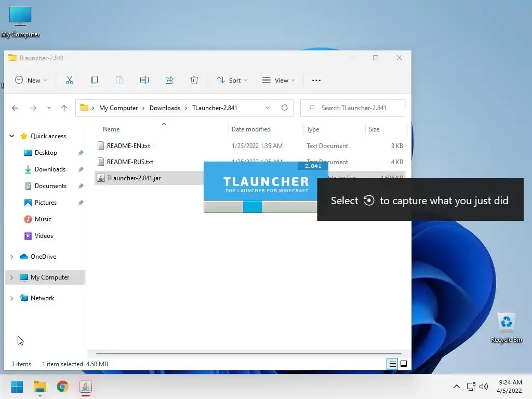
Task: Click the README-EN.txt file icon
Action: [x=101, y=145]
